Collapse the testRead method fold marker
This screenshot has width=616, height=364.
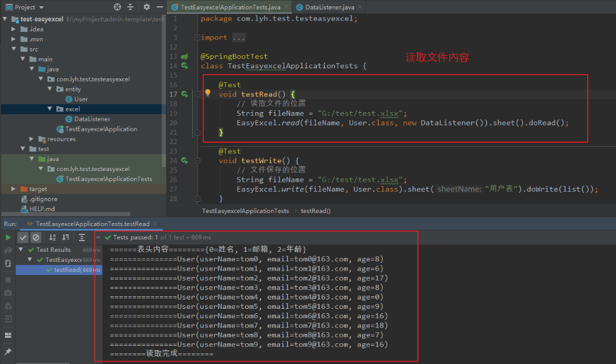(x=197, y=94)
